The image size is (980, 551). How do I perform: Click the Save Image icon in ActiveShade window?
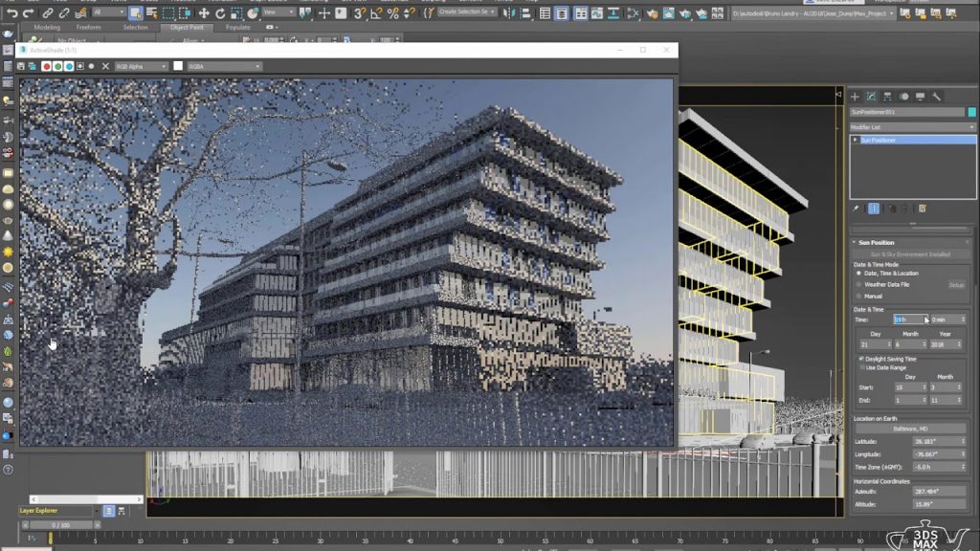tap(21, 66)
